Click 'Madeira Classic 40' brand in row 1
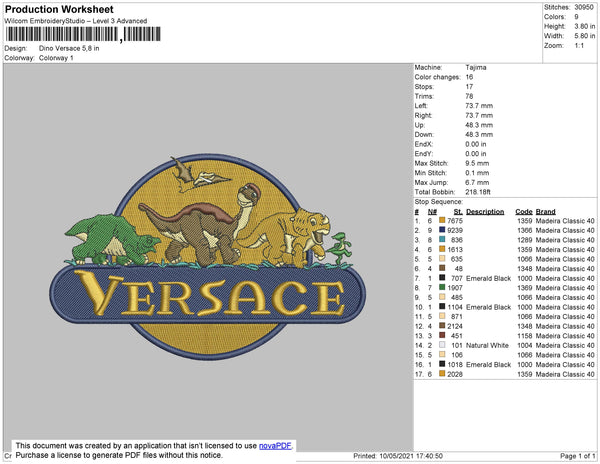Image resolution: width=600 pixels, height=464 pixels. pyautogui.click(x=565, y=221)
